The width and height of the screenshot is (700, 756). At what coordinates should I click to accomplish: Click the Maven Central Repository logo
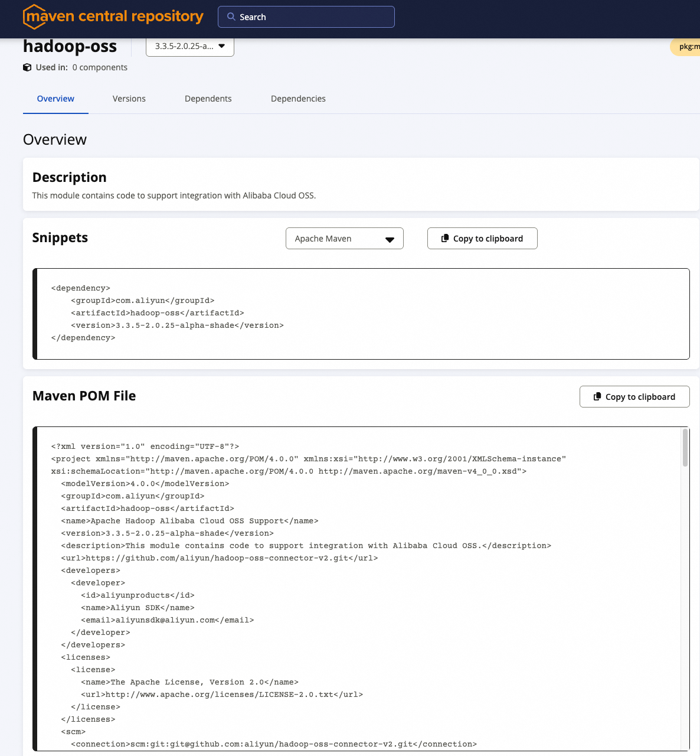point(113,17)
